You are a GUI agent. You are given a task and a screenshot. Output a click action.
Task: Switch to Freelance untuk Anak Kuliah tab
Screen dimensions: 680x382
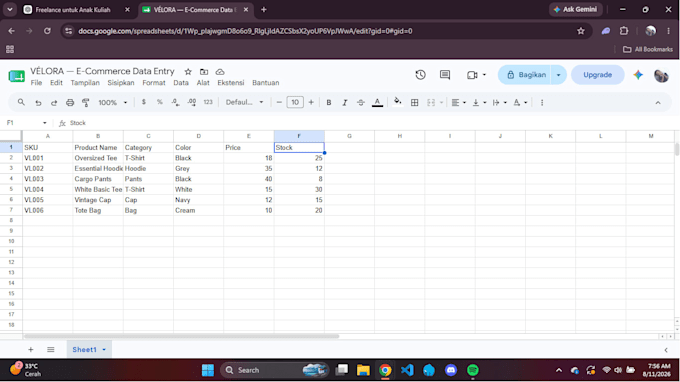72,10
